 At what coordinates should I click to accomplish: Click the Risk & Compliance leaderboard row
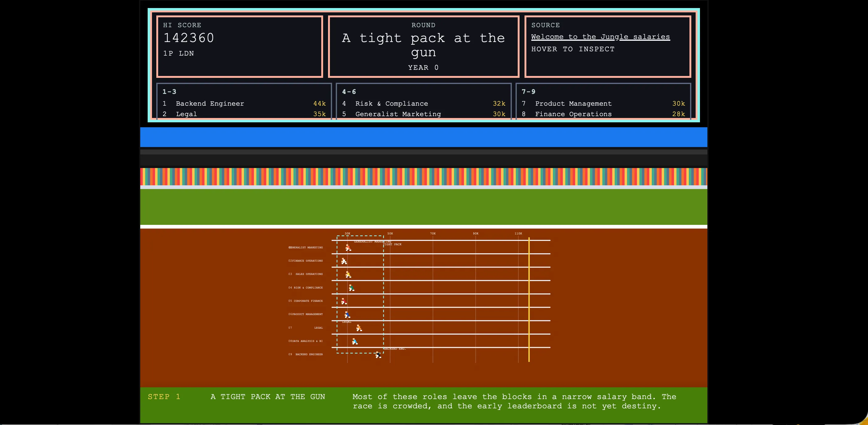(423, 103)
